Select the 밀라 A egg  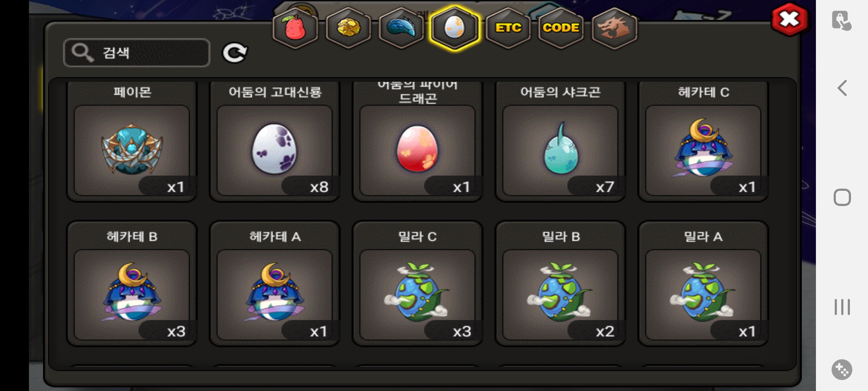pos(703,284)
